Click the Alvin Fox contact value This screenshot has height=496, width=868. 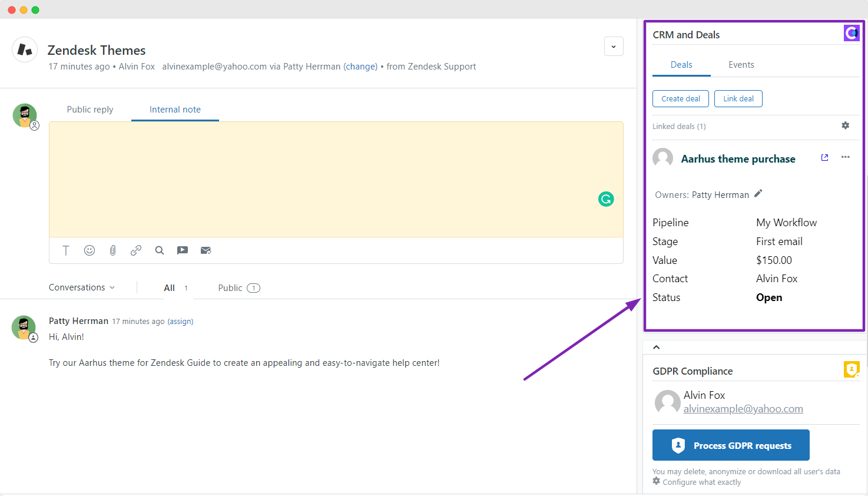point(777,279)
